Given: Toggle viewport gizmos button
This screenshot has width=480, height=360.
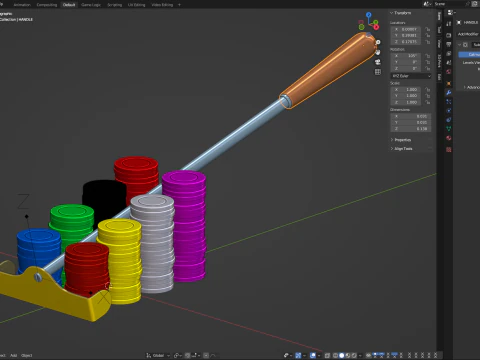Looking at the screenshot, I should point(298,355).
